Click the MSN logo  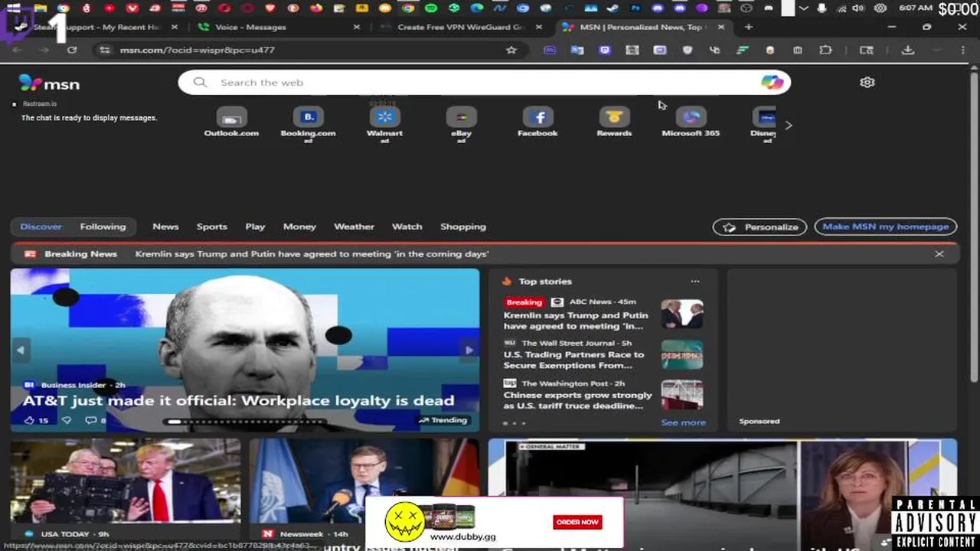(x=49, y=83)
